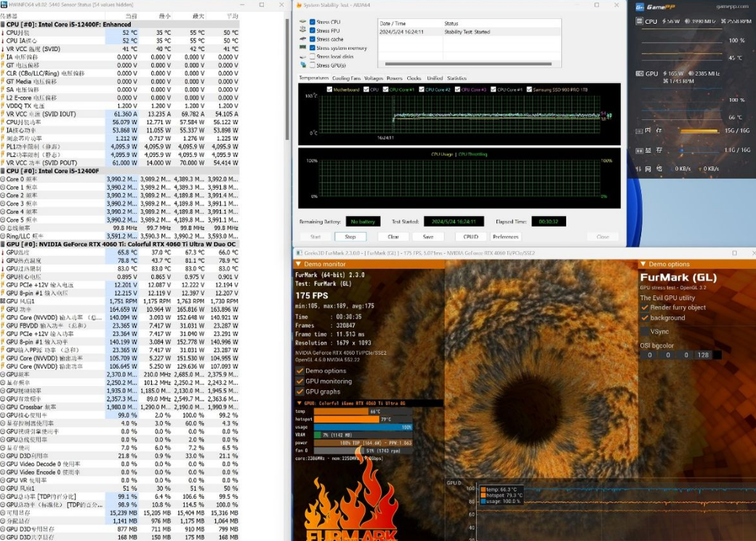The image size is (756, 541).
Task: Enable Stress GPU(s) checkbox
Action: pyautogui.click(x=313, y=65)
